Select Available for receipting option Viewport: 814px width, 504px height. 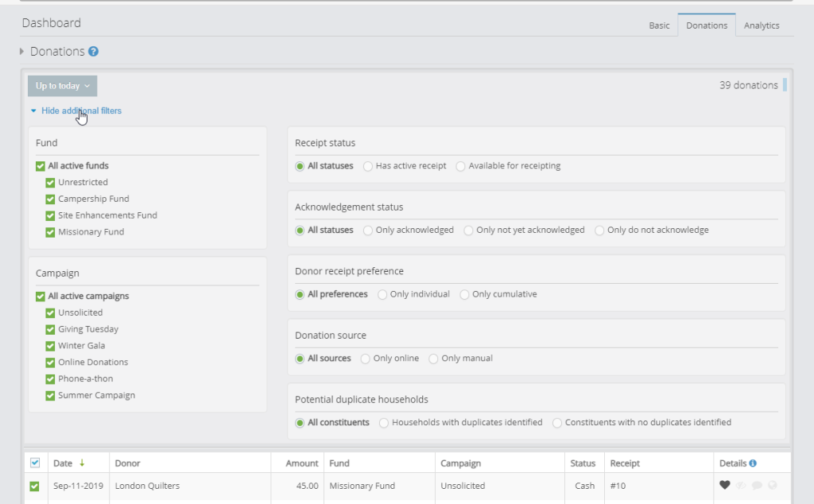(460, 166)
